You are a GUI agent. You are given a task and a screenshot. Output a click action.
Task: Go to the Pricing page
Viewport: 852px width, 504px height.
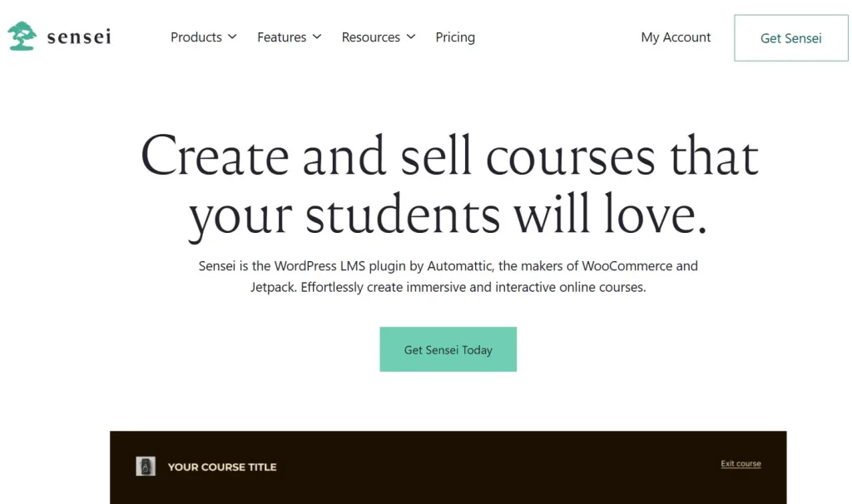(x=455, y=37)
